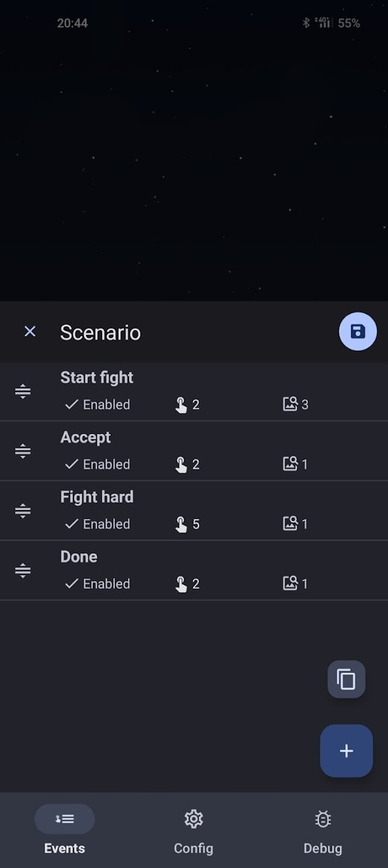This screenshot has width=388, height=868.
Task: Click the save scenario floppy disk icon
Action: coord(358,332)
